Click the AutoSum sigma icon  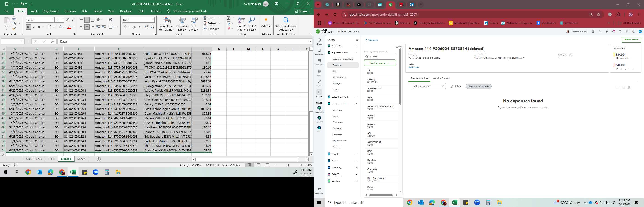[x=229, y=18]
